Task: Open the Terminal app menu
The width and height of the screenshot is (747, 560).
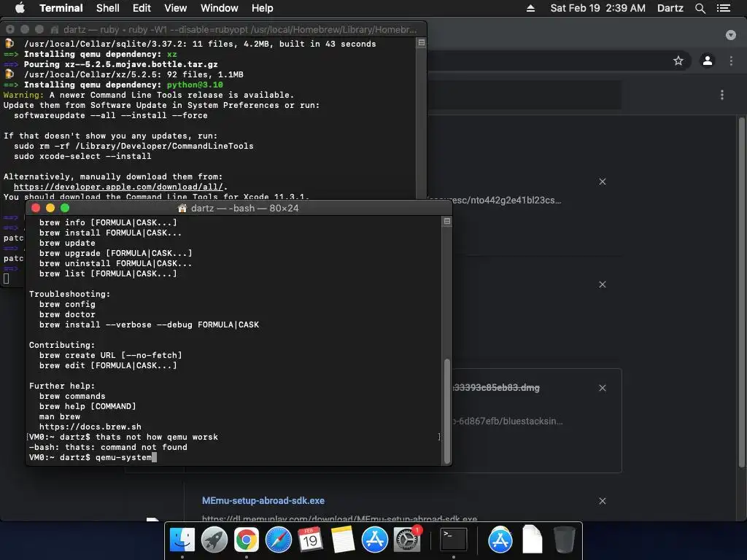Action: point(61,8)
